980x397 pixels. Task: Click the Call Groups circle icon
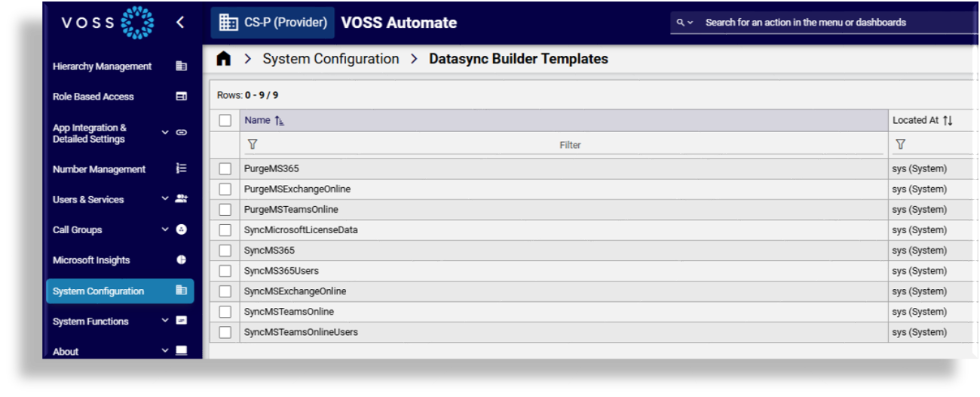(x=181, y=229)
